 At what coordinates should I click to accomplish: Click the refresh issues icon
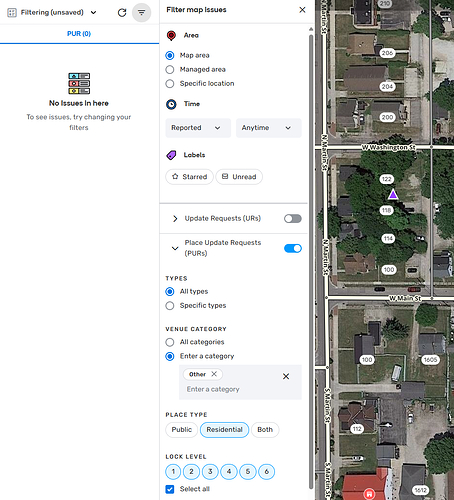tap(122, 13)
